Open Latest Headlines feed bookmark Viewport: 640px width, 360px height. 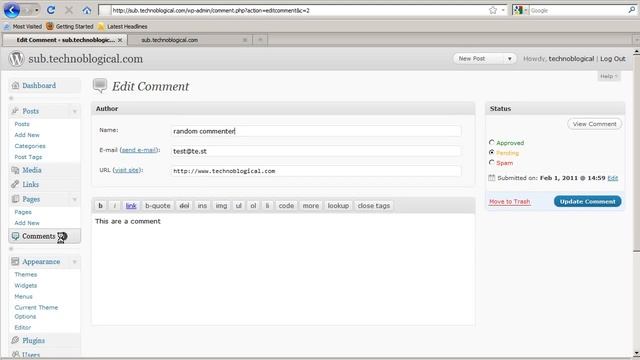(x=122, y=27)
